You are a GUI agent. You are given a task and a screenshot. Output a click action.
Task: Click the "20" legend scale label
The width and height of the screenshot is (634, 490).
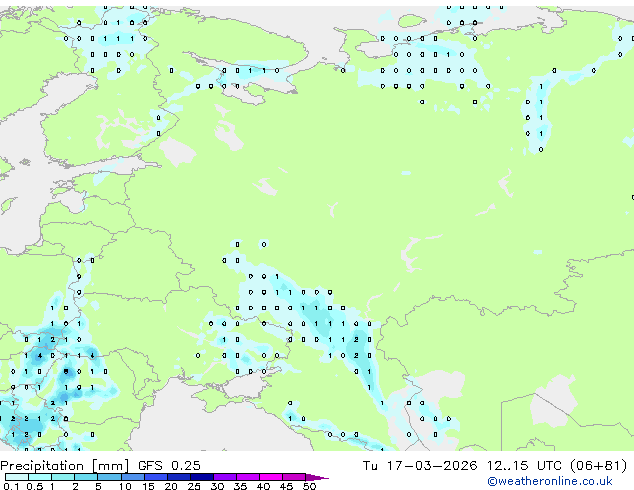coord(171,486)
